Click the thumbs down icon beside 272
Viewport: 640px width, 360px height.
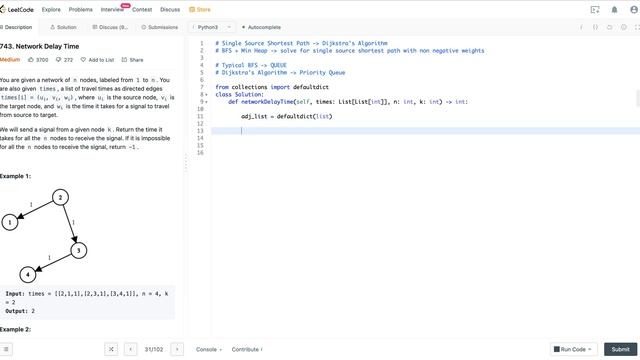tap(58, 60)
